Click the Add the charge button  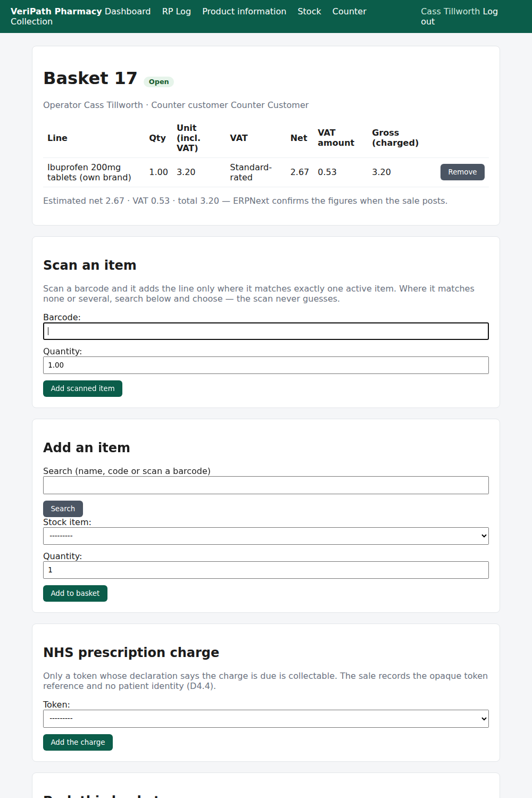click(x=78, y=742)
